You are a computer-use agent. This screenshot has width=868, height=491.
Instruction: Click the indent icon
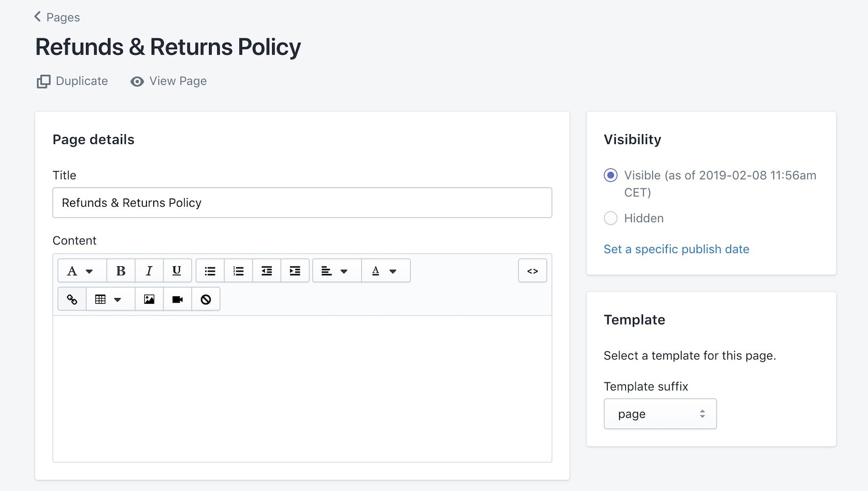295,271
